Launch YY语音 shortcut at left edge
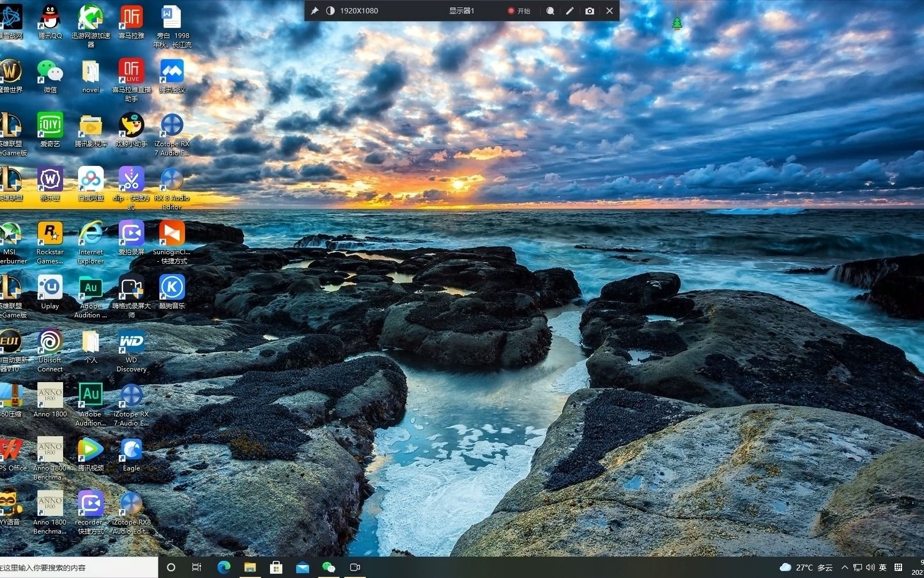924x578 pixels. (x=10, y=508)
